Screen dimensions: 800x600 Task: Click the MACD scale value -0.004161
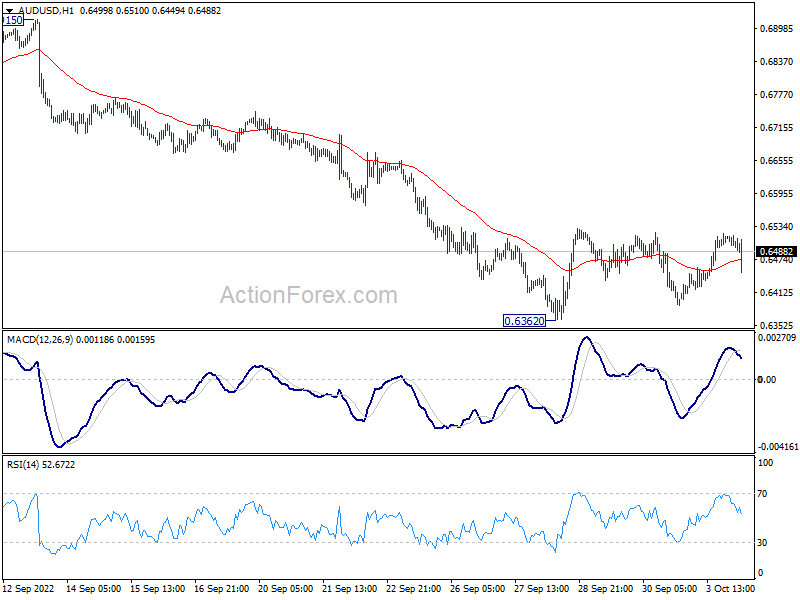pos(778,447)
